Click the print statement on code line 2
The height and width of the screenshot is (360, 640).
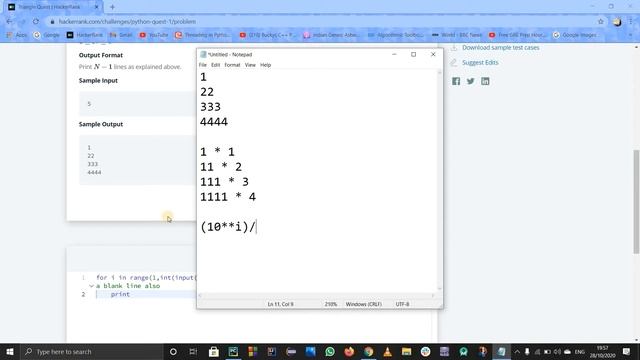(x=120, y=294)
